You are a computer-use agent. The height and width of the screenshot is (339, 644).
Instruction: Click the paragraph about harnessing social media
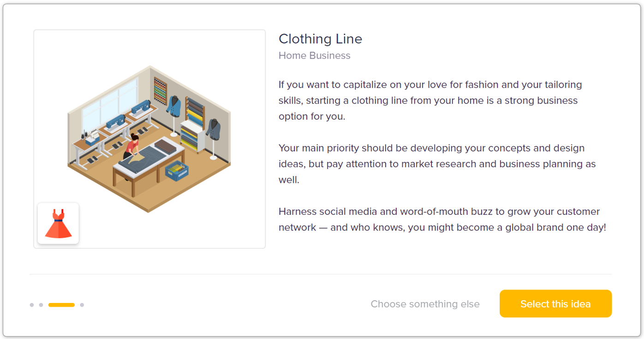tap(442, 219)
